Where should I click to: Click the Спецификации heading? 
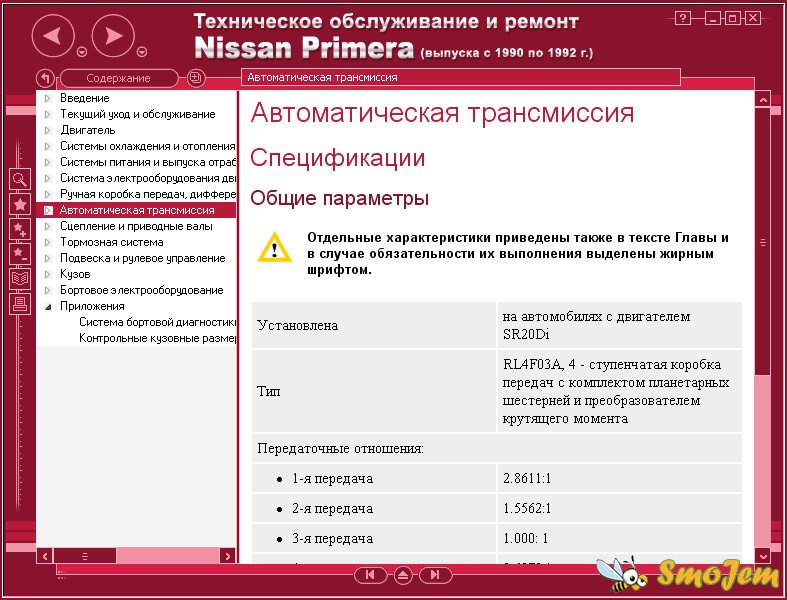(338, 158)
